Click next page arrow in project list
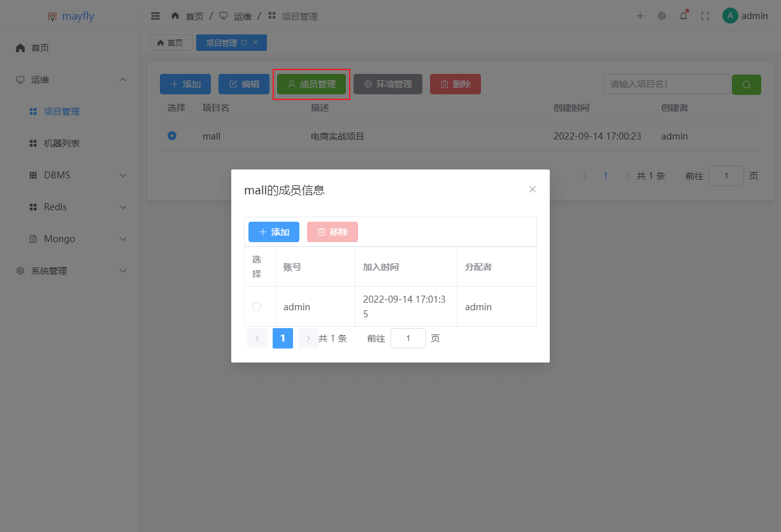 (x=626, y=176)
